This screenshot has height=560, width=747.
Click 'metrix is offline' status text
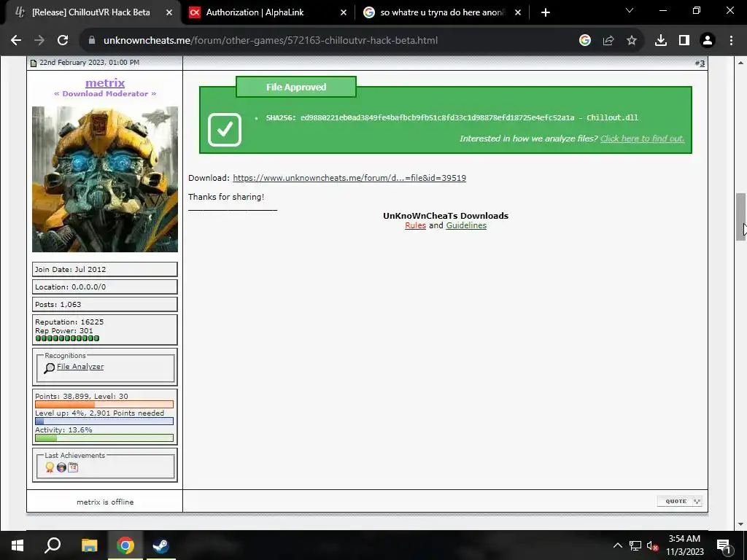[x=105, y=502]
